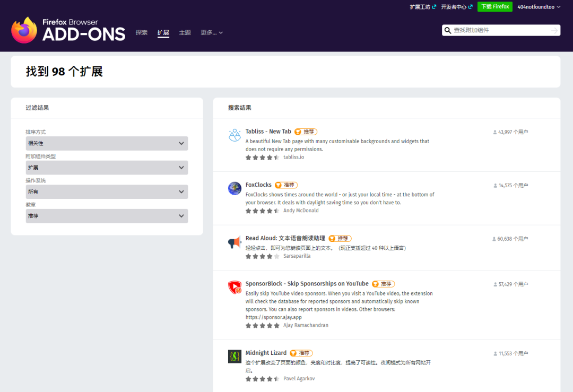Click the Midnight Lizard recommended badge
Image resolution: width=573 pixels, height=392 pixels.
pyautogui.click(x=301, y=353)
